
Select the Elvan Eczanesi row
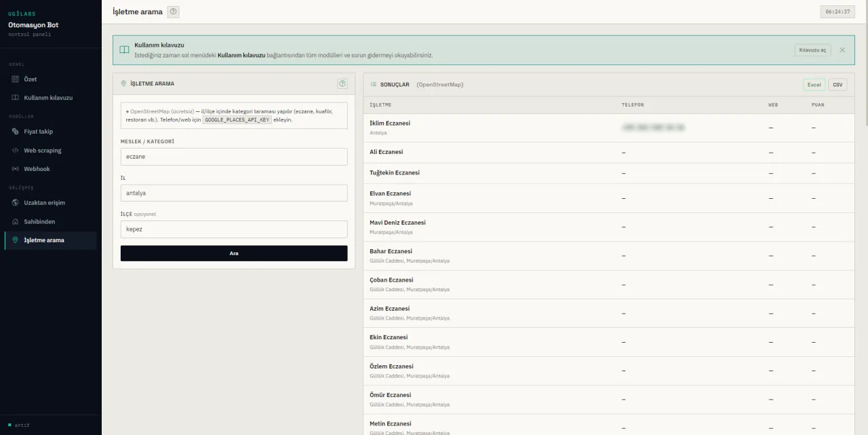[x=609, y=198]
